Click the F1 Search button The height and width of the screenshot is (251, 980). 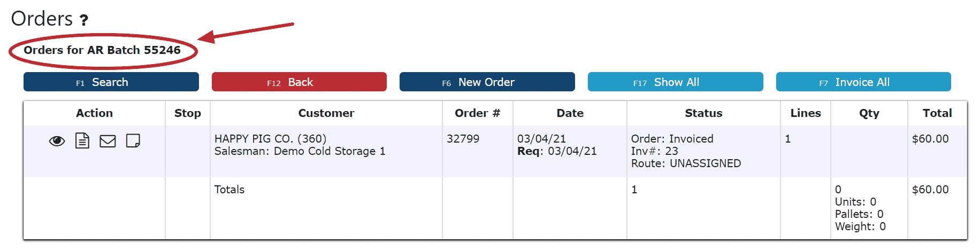(x=111, y=82)
